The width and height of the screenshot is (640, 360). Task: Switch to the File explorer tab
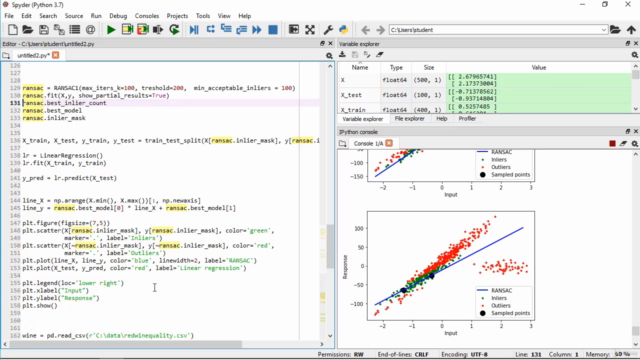pyautogui.click(x=409, y=119)
